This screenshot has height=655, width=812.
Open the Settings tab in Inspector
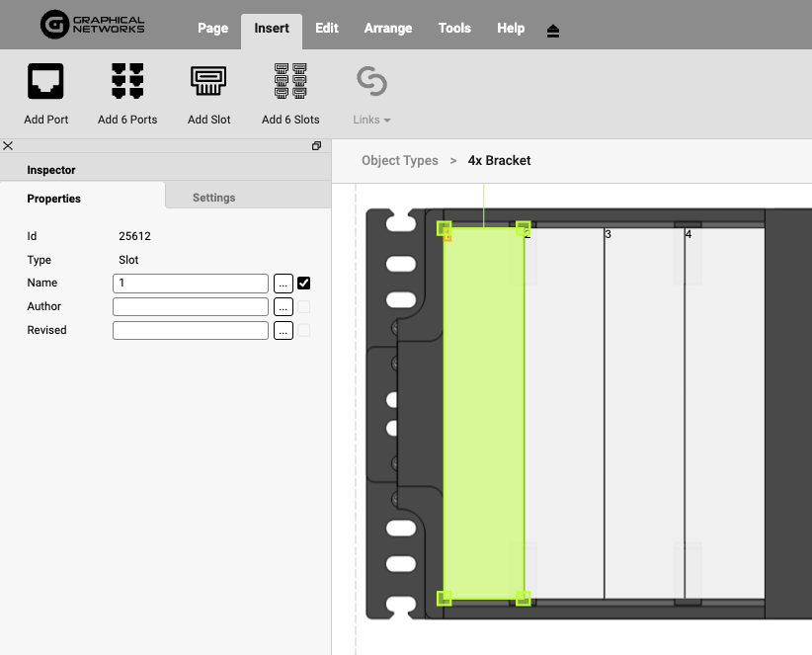click(x=213, y=198)
